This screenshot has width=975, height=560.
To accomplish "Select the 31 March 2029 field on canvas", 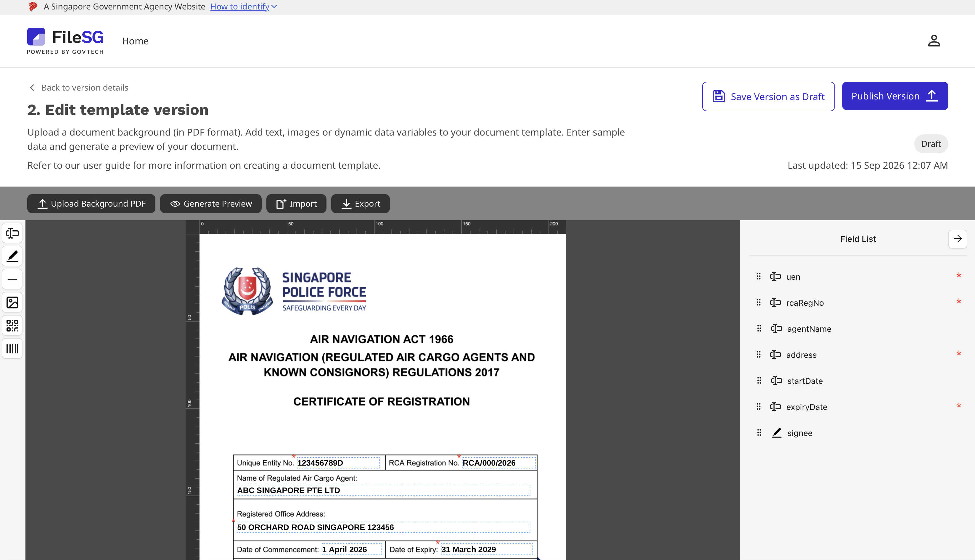I will [487, 549].
